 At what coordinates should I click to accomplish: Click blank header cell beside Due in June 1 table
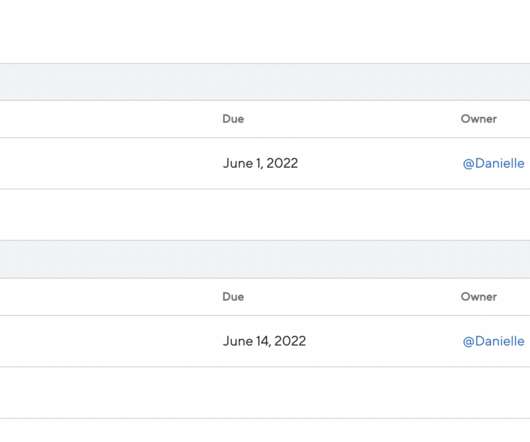[108, 119]
